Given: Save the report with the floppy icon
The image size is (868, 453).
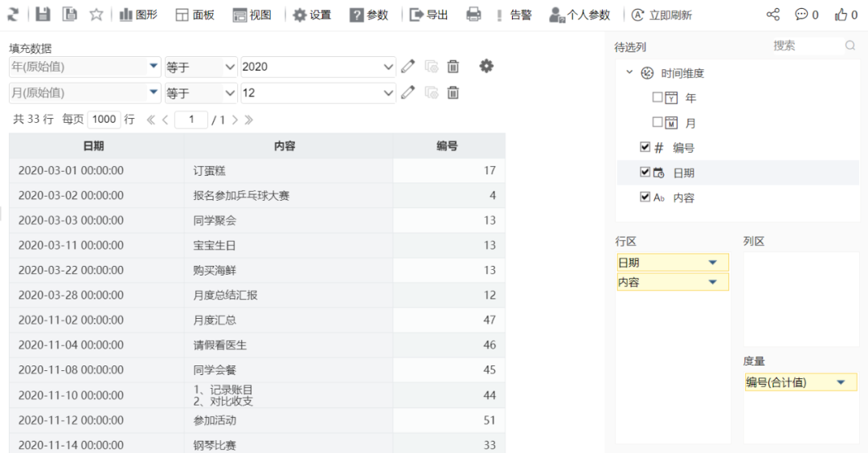Looking at the screenshot, I should 43,14.
